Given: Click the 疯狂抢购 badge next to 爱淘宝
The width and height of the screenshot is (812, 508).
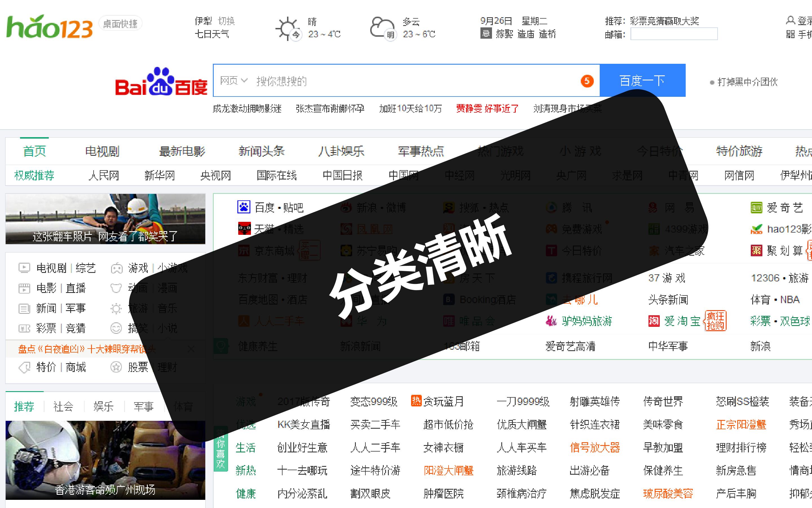Looking at the screenshot, I should click(715, 321).
